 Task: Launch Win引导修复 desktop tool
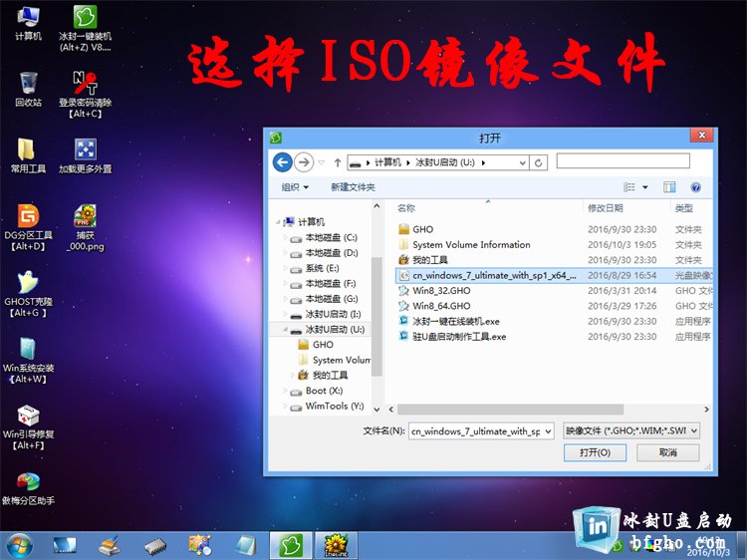coord(28,426)
